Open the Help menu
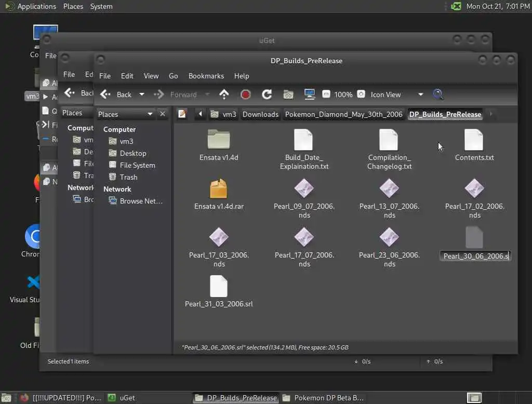Screen dimensions: 532x404 click(x=242, y=76)
